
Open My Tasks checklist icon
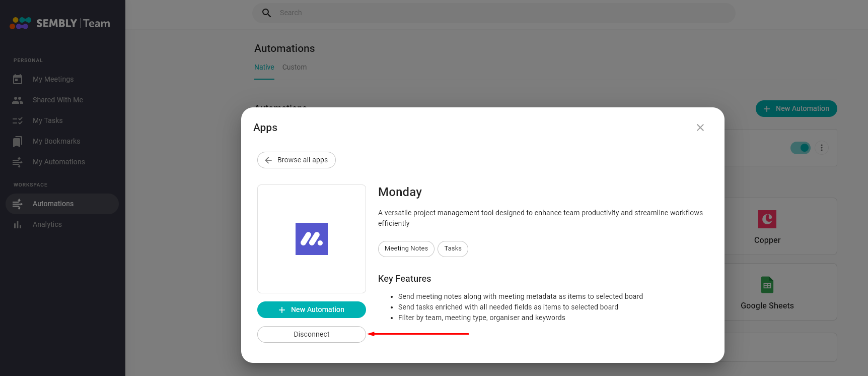point(18,120)
